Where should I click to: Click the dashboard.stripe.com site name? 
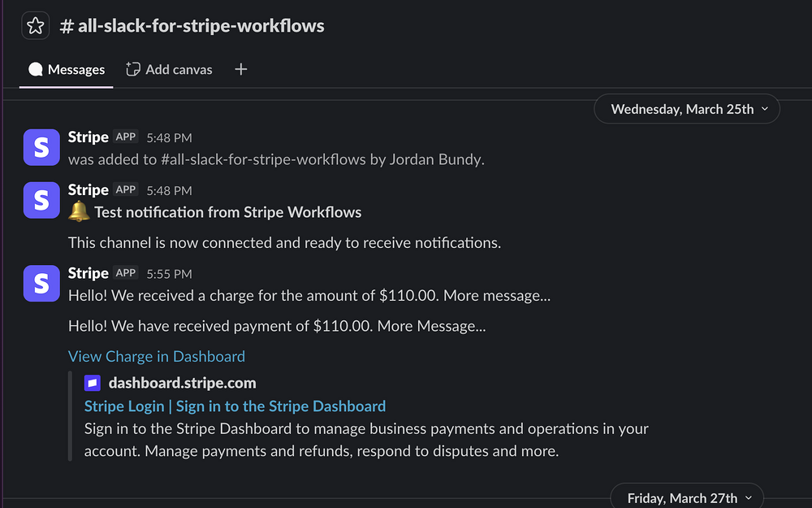[182, 383]
